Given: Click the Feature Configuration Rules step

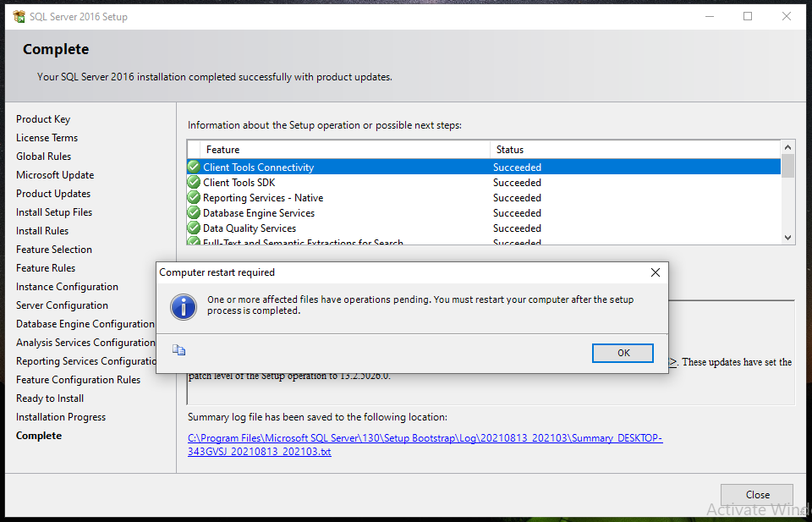Looking at the screenshot, I should [78, 380].
